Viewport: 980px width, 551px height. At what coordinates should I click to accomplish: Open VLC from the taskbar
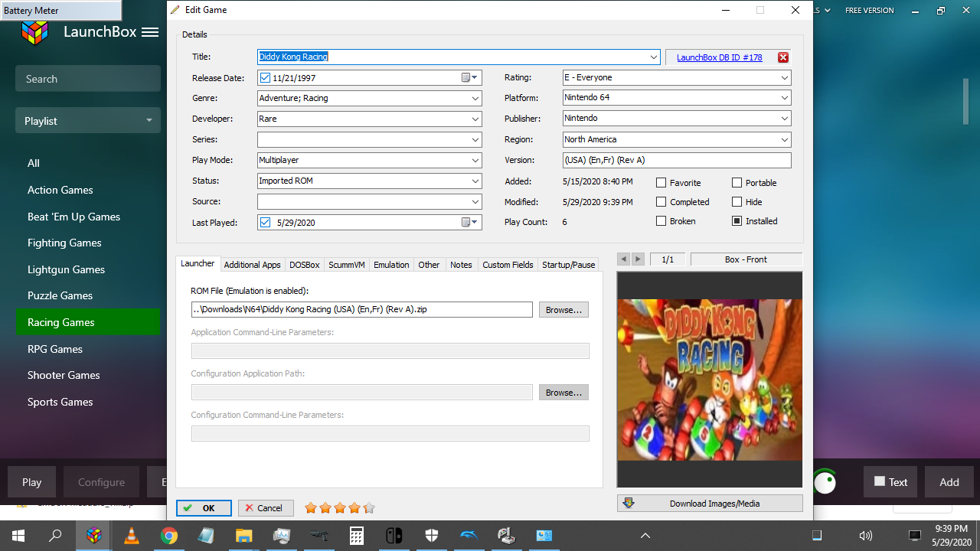[x=132, y=536]
